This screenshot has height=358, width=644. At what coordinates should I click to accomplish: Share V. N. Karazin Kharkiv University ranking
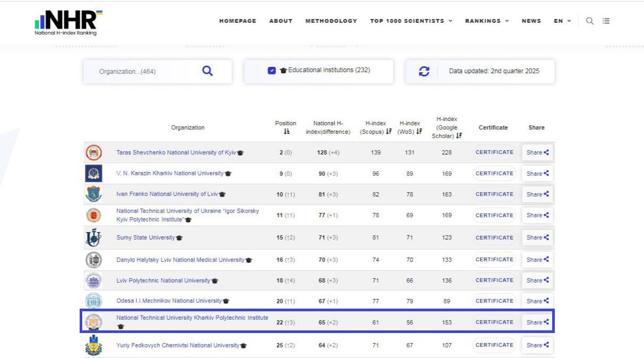(x=537, y=174)
